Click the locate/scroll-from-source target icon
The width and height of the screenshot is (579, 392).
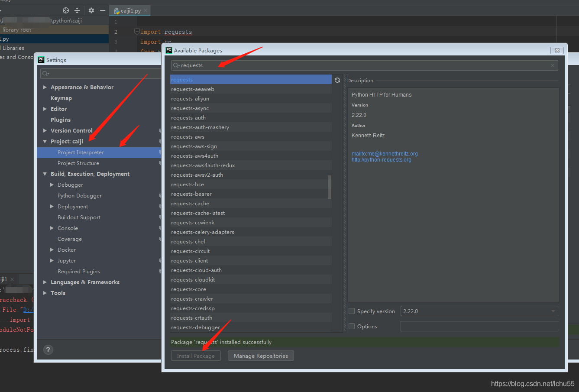tap(66, 10)
